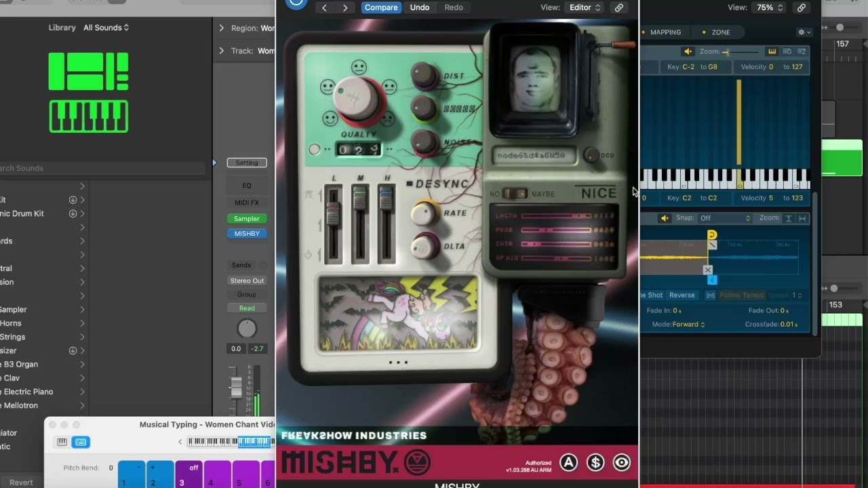Click the DLTA knob
This screenshot has height=488, width=868.
pos(426,245)
